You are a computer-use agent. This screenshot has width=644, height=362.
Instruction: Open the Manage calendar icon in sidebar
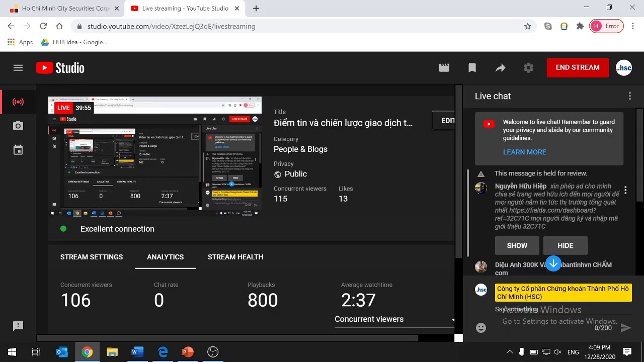point(18,150)
